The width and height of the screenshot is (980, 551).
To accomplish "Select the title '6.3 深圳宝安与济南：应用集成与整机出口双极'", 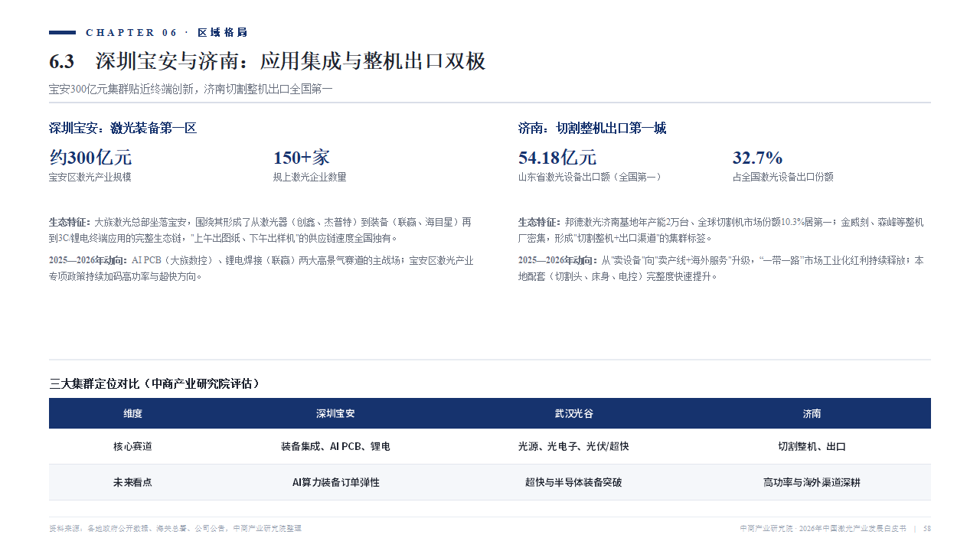I will coord(267,61).
